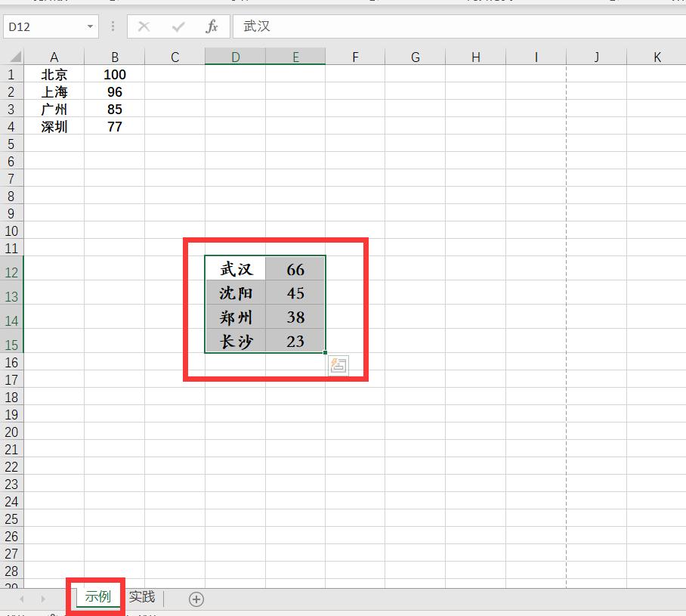This screenshot has height=616, width=686.
Task: Select column D header
Action: coord(235,57)
